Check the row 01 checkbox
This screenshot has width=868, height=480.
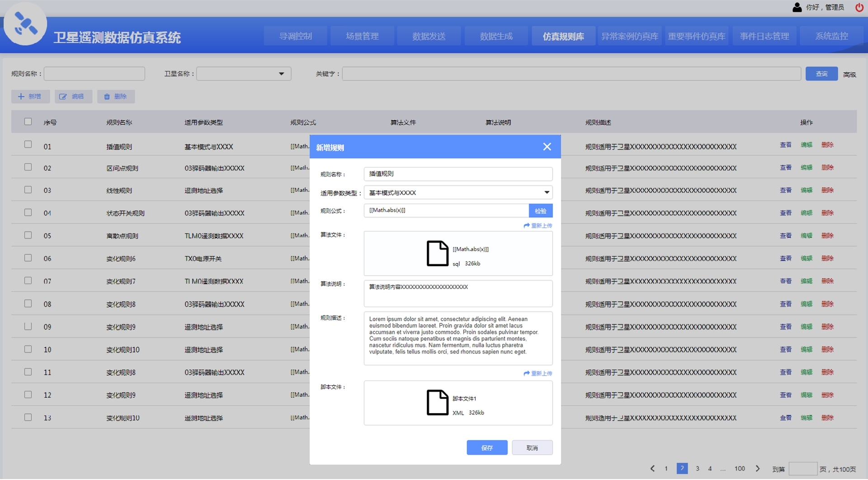pos(28,144)
